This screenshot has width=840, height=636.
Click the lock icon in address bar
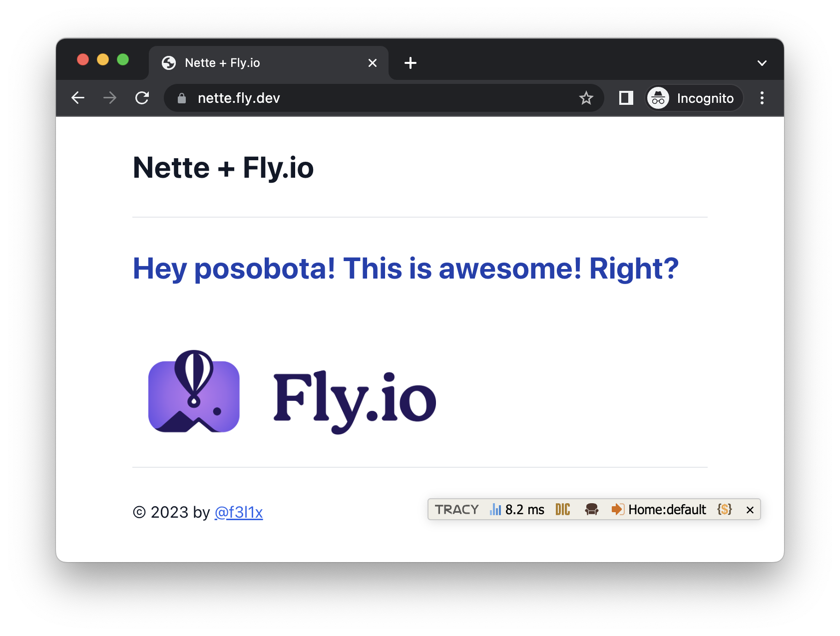[x=182, y=98]
